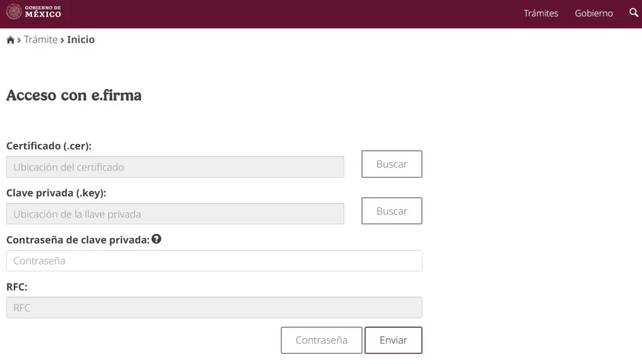
Task: Click the help icon beside private key password
Action: coord(157,239)
